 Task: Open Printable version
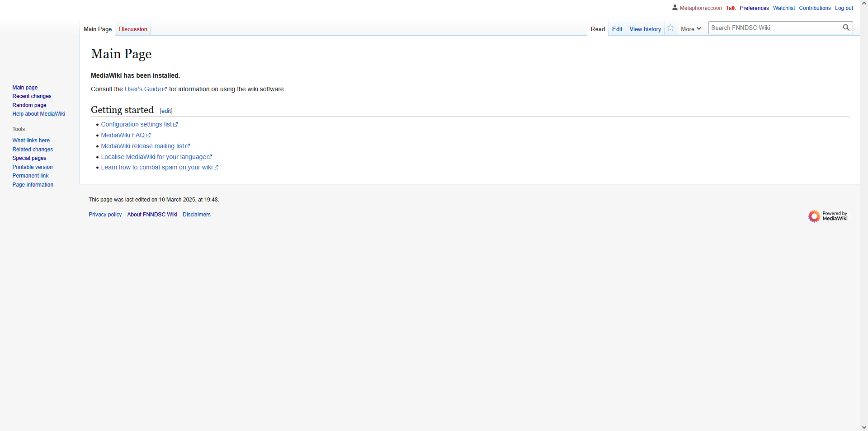[x=32, y=167]
